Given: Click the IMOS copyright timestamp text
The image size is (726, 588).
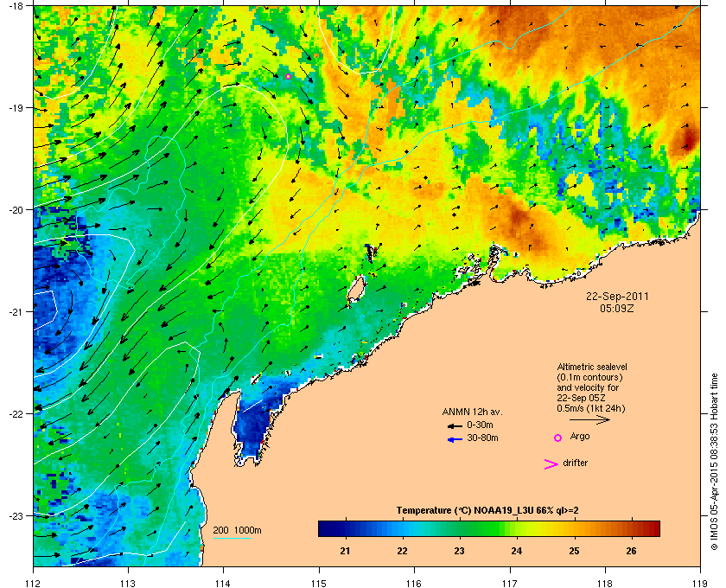Looking at the screenshot, I should (714, 462).
